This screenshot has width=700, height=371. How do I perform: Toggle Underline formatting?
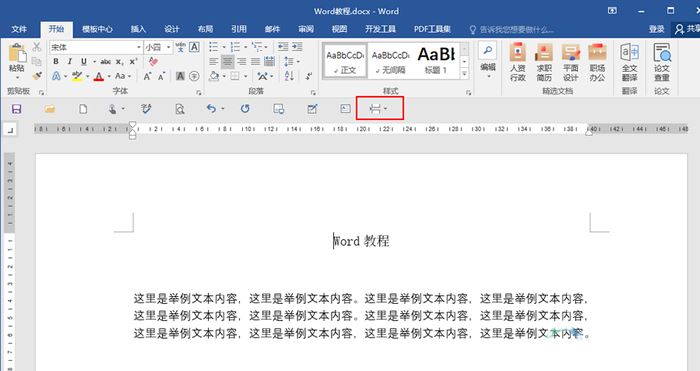pyautogui.click(x=84, y=62)
